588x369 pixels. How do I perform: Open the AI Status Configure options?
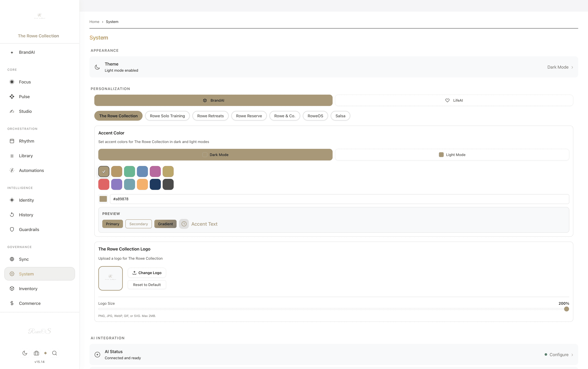tap(559, 354)
